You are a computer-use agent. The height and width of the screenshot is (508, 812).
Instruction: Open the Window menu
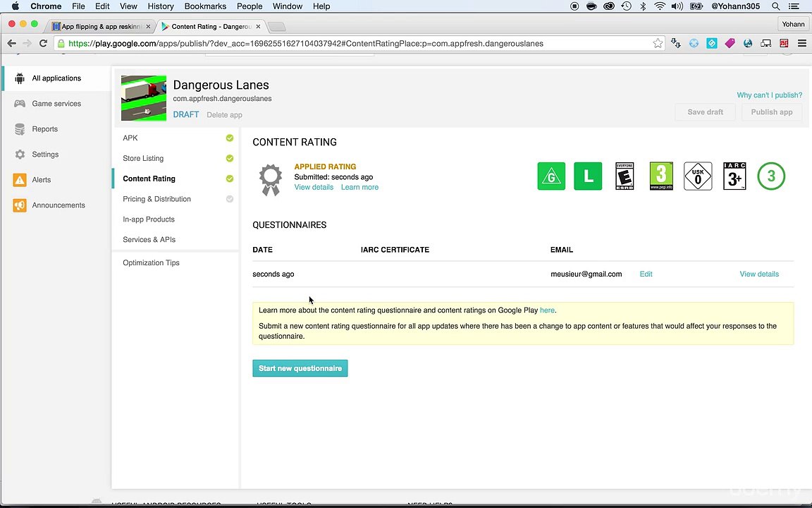[x=288, y=6]
